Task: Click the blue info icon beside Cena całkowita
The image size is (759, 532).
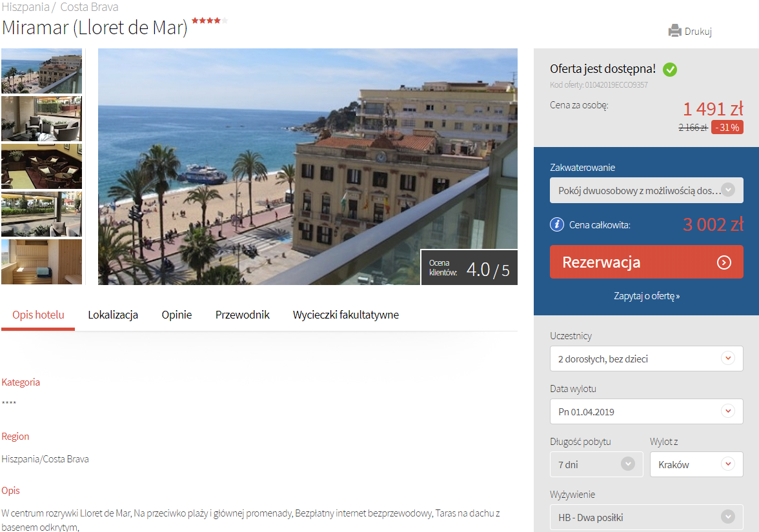Action: (556, 224)
